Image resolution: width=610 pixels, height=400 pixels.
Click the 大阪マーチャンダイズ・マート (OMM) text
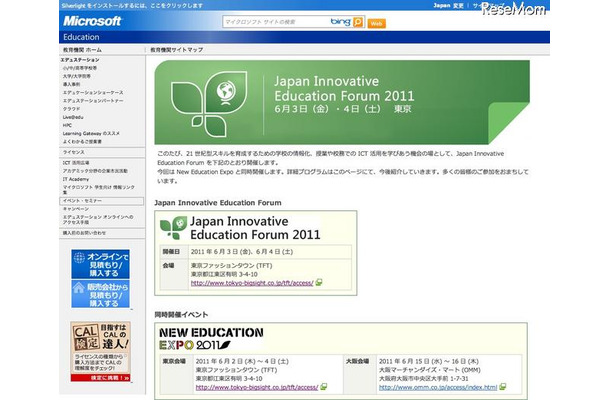pos(429,370)
